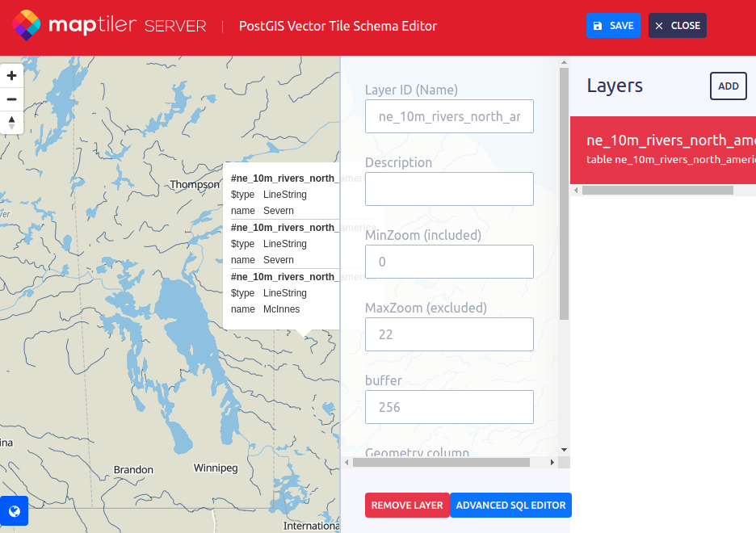The image size is (756, 533).
Task: Click the map zoom out minus button
Action: point(12,99)
